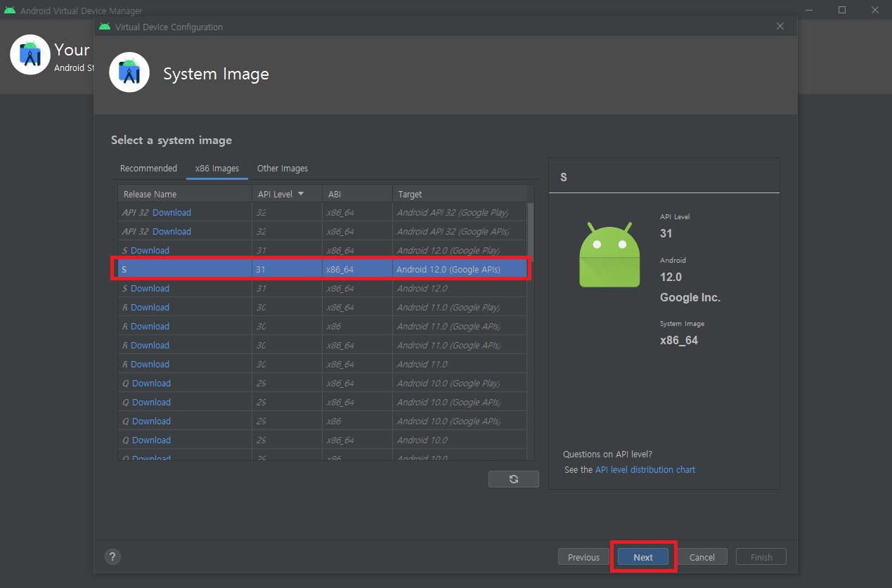
Task: Download API 32 Google APIs image
Action: 172,231
